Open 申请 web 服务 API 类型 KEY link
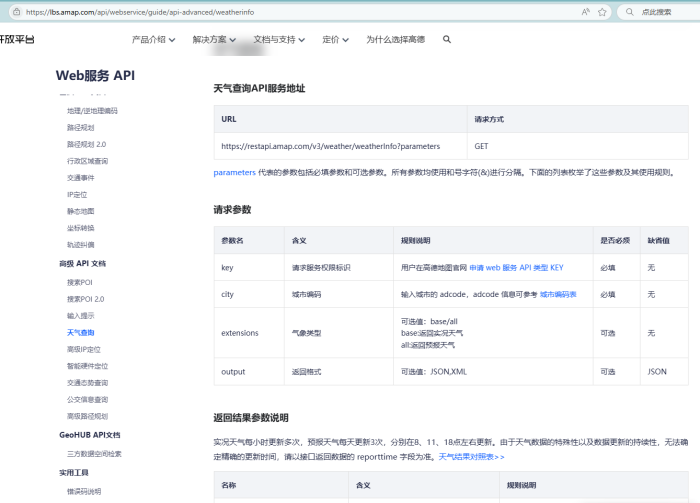Image resolution: width=700 pixels, height=503 pixels. (517, 268)
